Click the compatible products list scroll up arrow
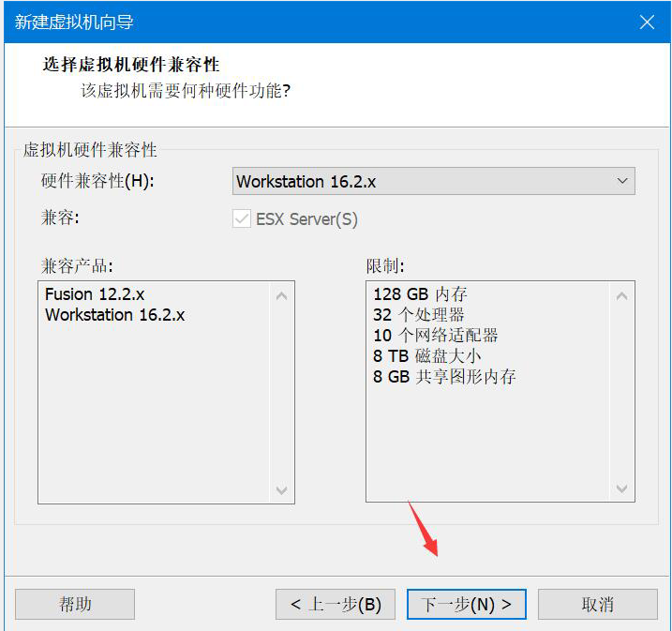 pyautogui.click(x=281, y=296)
